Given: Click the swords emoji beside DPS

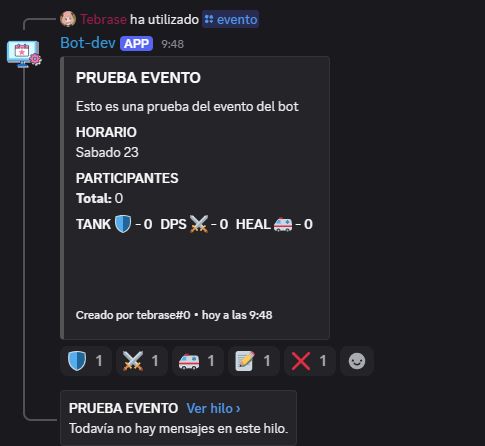Looking at the screenshot, I should click(199, 224).
